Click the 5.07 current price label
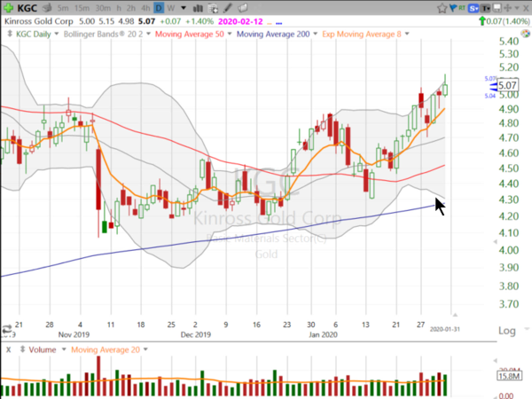Screen dimensions: 532x399 click(507, 85)
